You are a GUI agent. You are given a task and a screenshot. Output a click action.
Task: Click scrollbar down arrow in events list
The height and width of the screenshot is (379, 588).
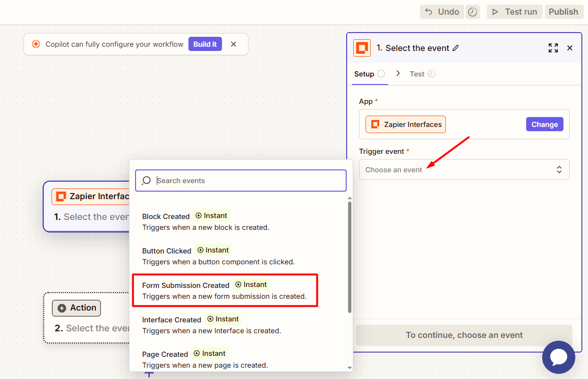[x=349, y=368]
